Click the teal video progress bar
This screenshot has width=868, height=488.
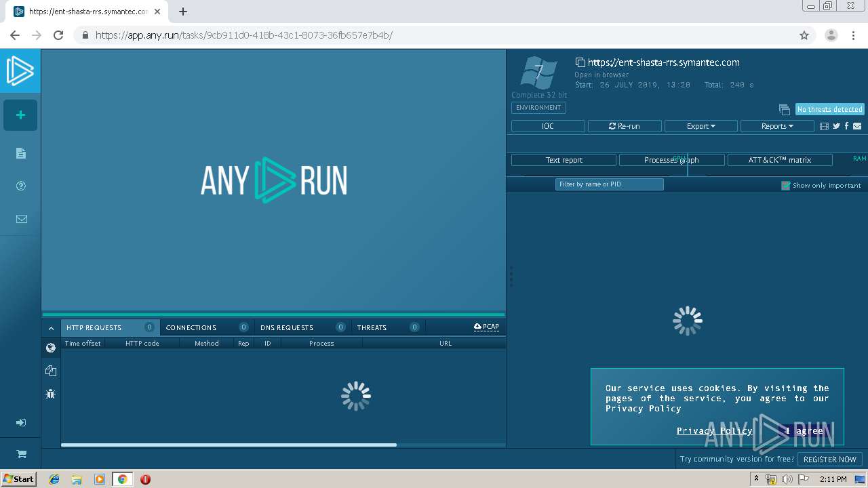pyautogui.click(x=273, y=314)
